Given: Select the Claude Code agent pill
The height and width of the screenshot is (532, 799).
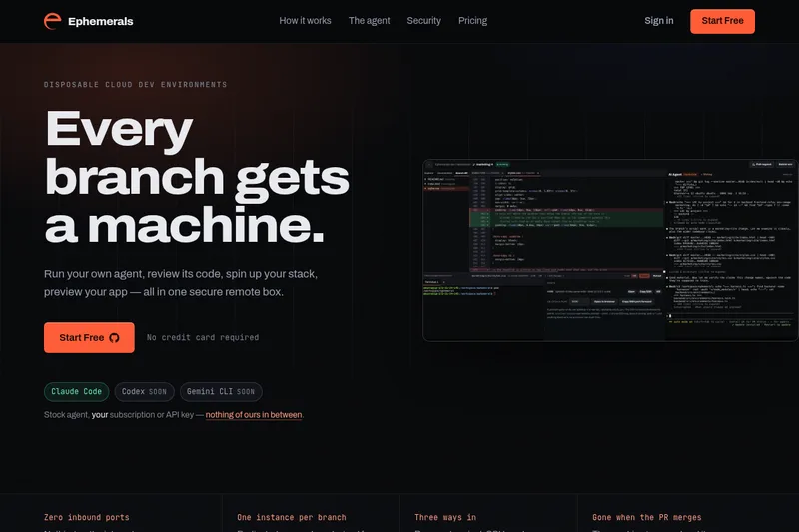Looking at the screenshot, I should [77, 391].
